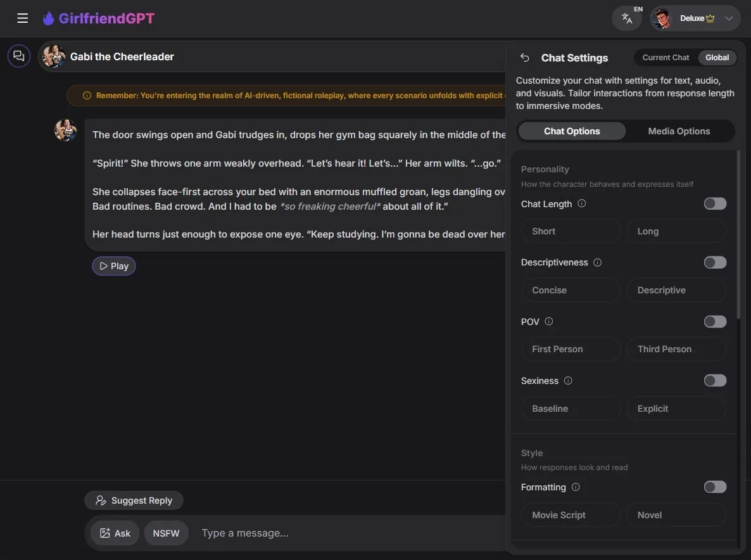Select Movie Script formatting
Screen dimensions: 751x560
pos(571,515)
